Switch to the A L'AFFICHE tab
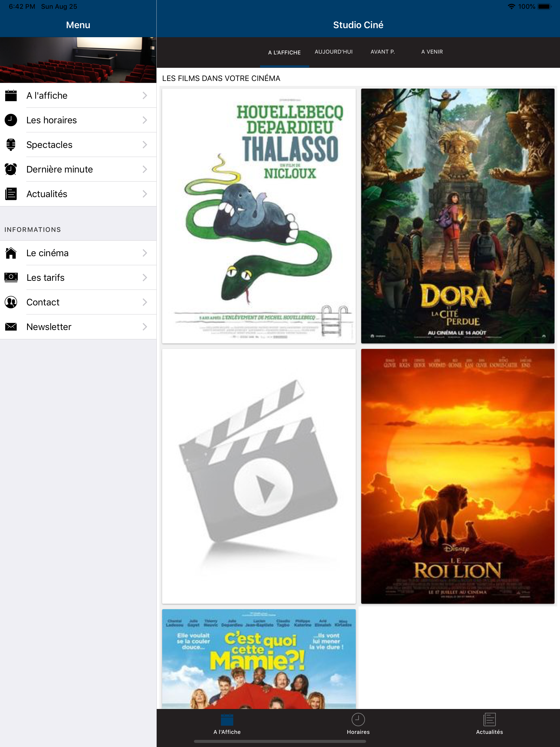The height and width of the screenshot is (747, 560). pyautogui.click(x=284, y=52)
